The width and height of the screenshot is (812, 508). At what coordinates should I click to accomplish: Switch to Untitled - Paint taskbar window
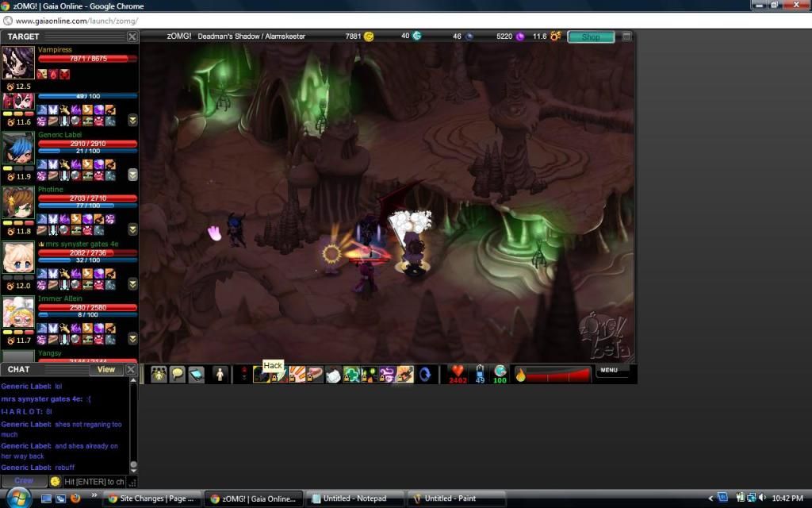457,498
